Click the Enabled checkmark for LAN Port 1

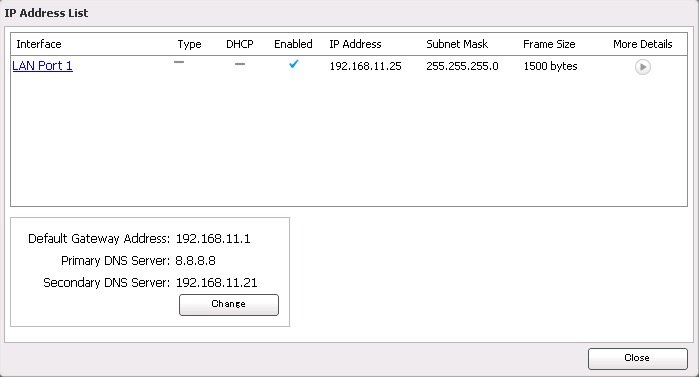(x=293, y=64)
